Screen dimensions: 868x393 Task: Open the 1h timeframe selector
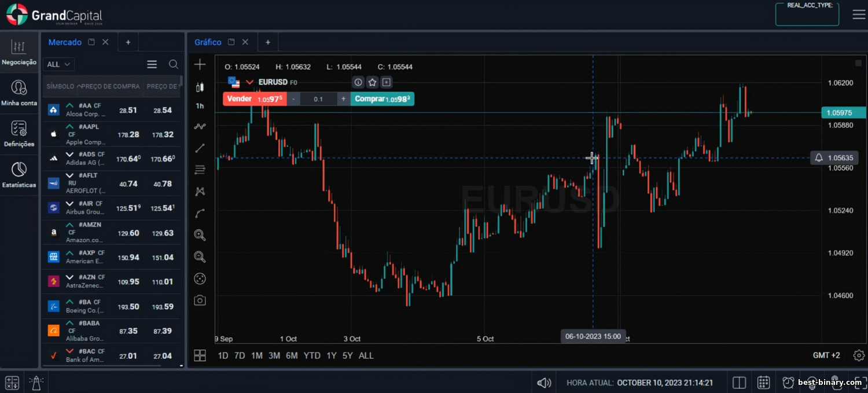pos(200,106)
